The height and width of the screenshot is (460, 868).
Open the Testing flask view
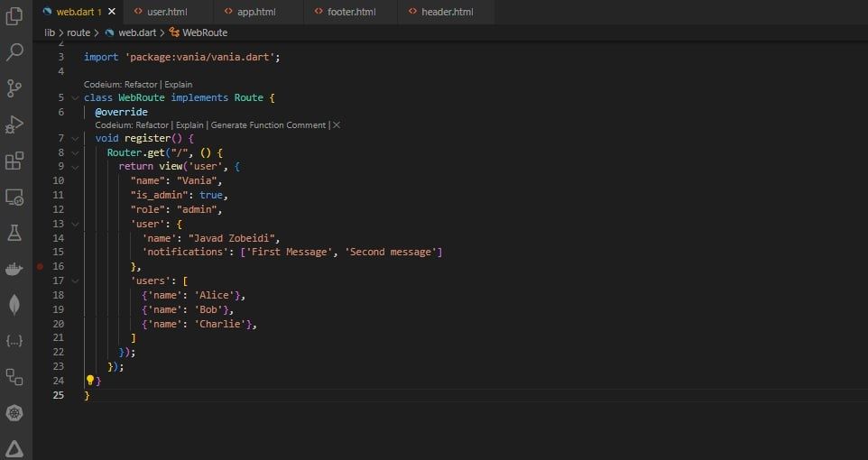point(14,233)
